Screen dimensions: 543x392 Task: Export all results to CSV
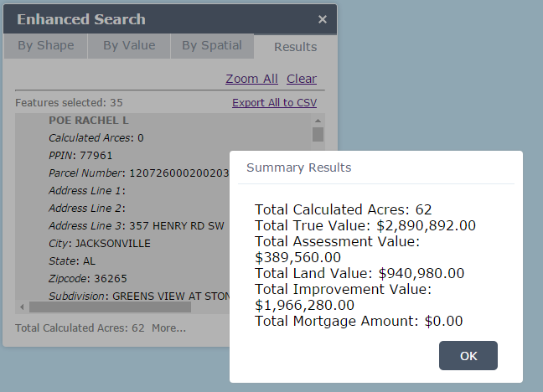pyautogui.click(x=274, y=102)
